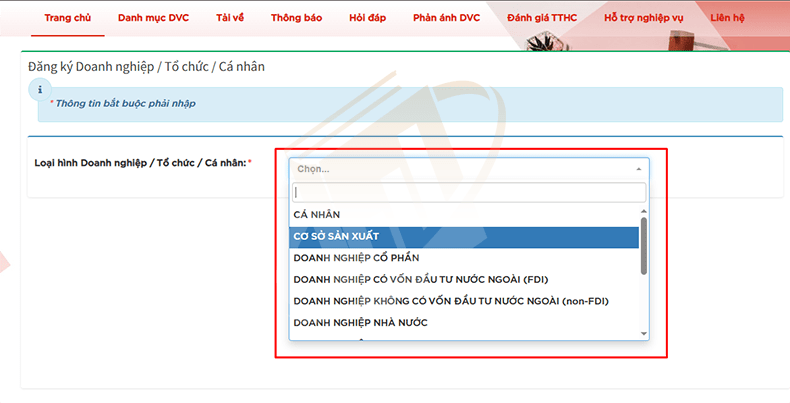
Task: Click the scroll down arrow in options list
Action: (644, 333)
